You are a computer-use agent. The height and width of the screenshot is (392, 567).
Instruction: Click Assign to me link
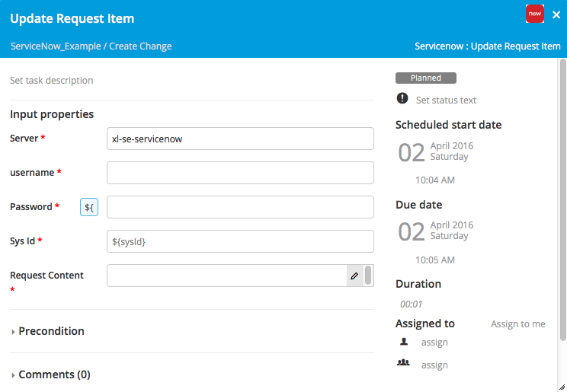(517, 324)
